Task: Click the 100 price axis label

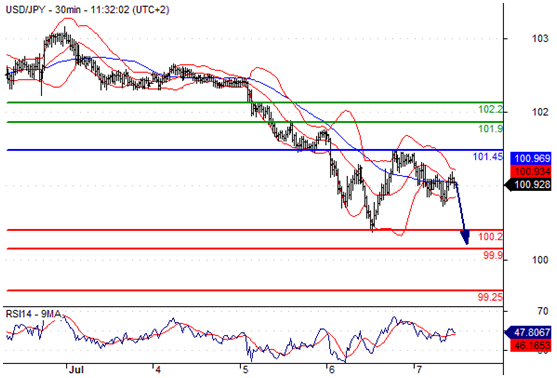Action: point(540,260)
